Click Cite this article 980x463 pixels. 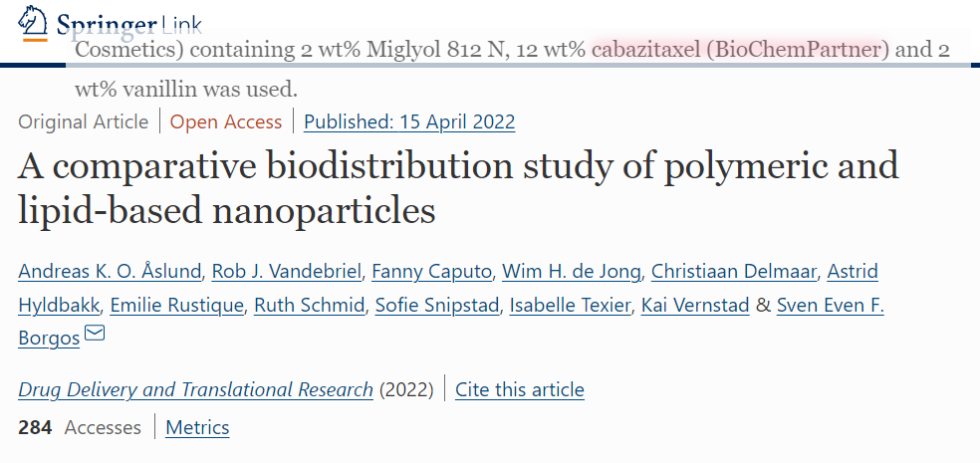point(519,390)
